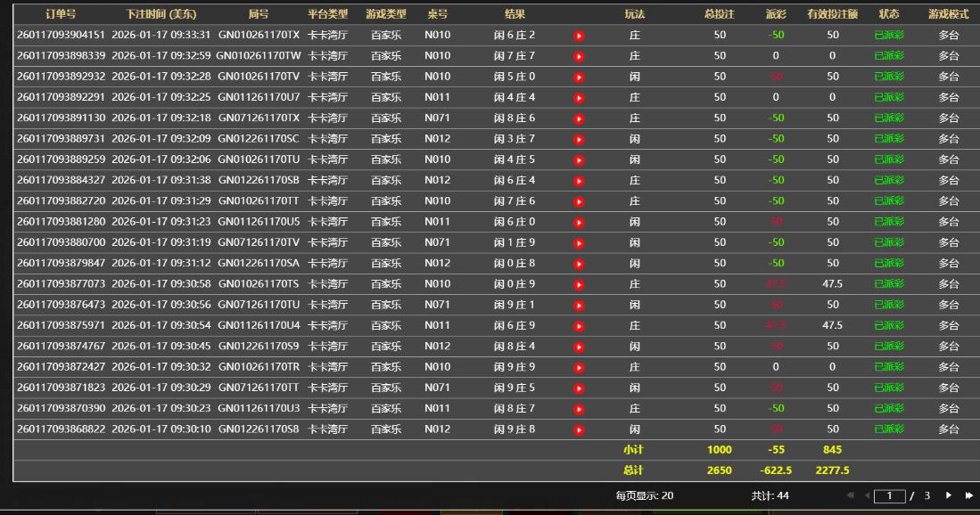Click the 订单号 column header
The width and height of the screenshot is (980, 515).
point(61,14)
